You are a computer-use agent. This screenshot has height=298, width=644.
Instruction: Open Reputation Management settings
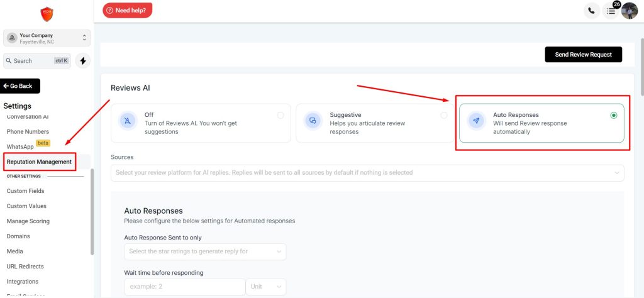[x=39, y=162]
